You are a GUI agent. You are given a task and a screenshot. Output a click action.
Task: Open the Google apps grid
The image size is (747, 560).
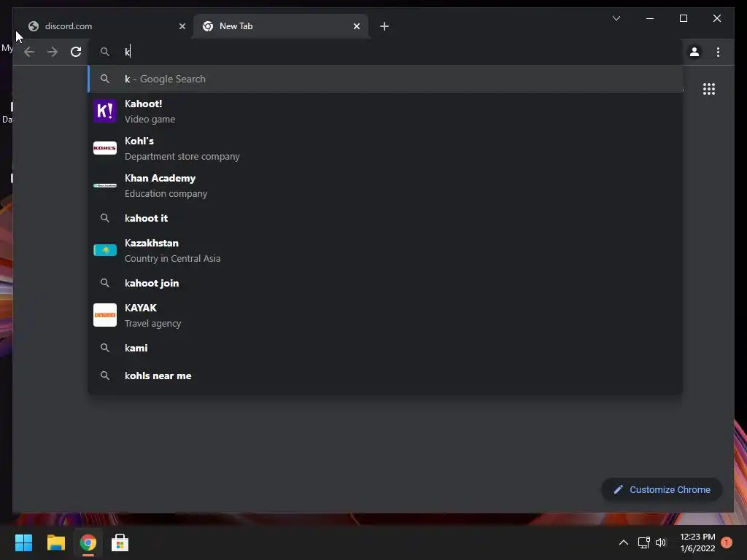[709, 89]
